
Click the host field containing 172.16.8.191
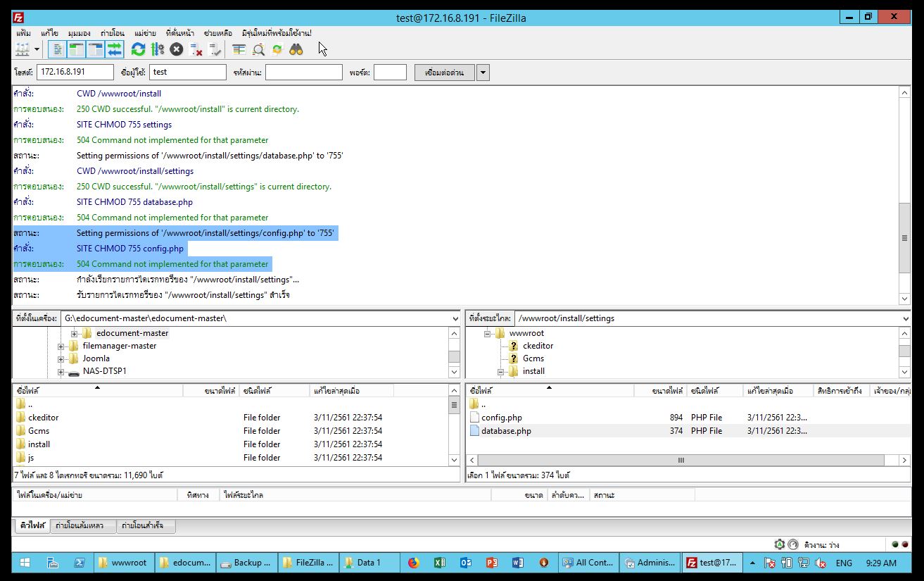(x=75, y=72)
